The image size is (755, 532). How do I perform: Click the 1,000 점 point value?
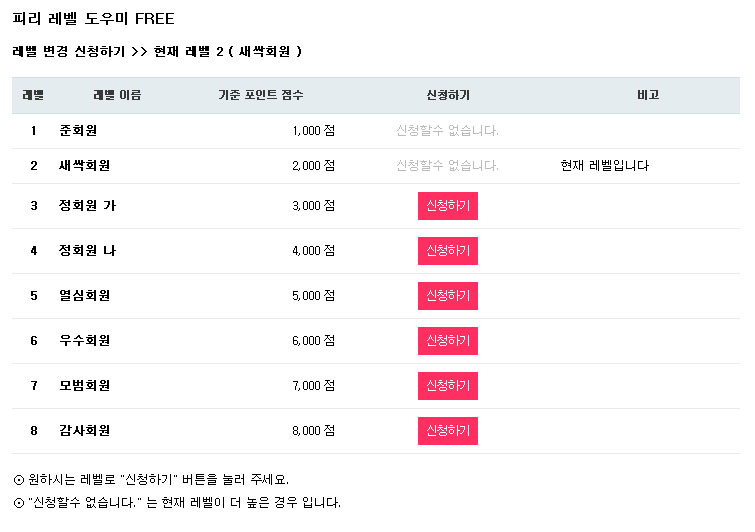pyautogui.click(x=313, y=131)
